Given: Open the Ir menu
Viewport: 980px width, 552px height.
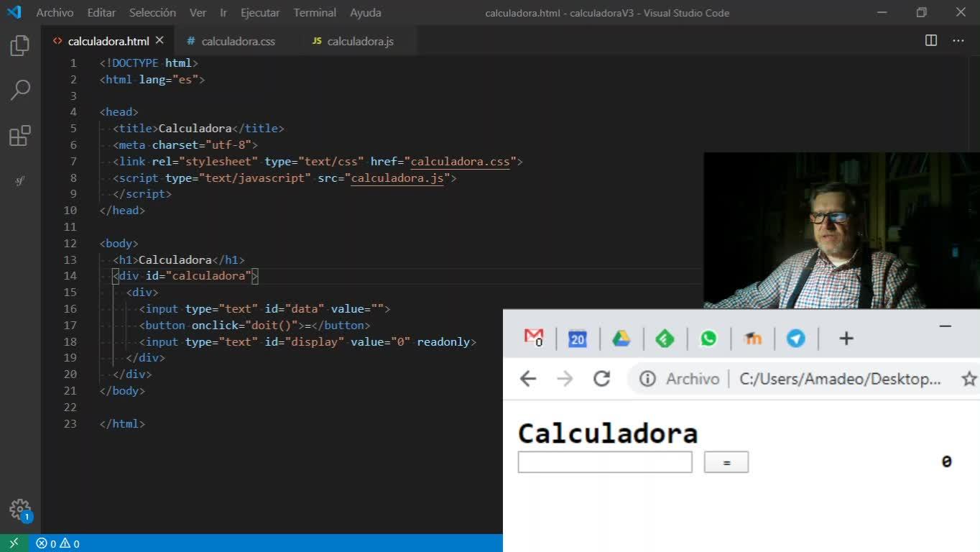Looking at the screenshot, I should 223,12.
